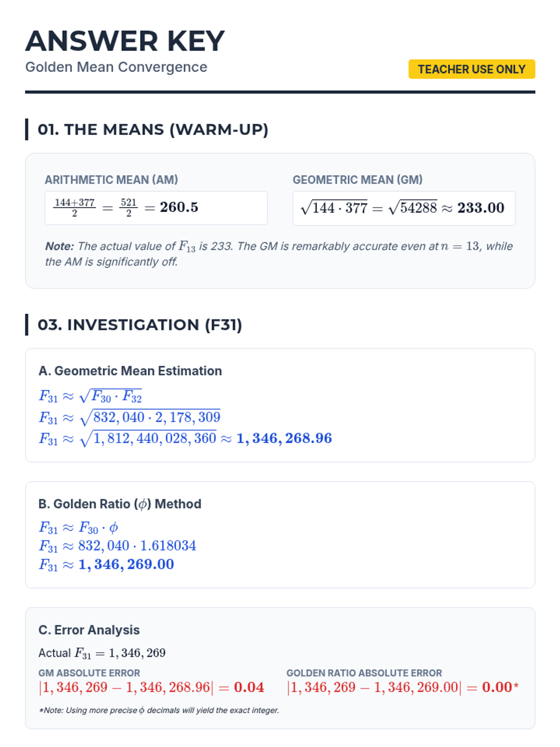The width and height of the screenshot is (560, 747).
Task: Click the result 1,346,268.96
Action: 284,438
